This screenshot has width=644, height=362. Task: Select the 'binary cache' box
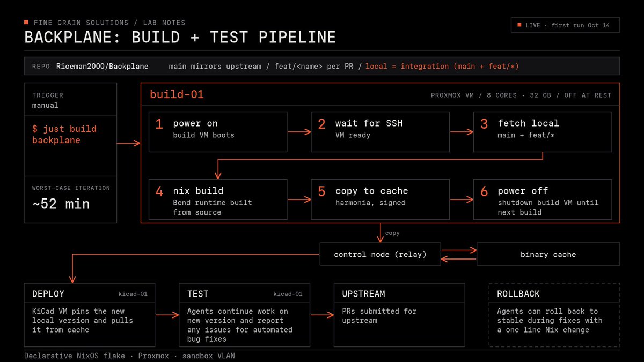[548, 254]
